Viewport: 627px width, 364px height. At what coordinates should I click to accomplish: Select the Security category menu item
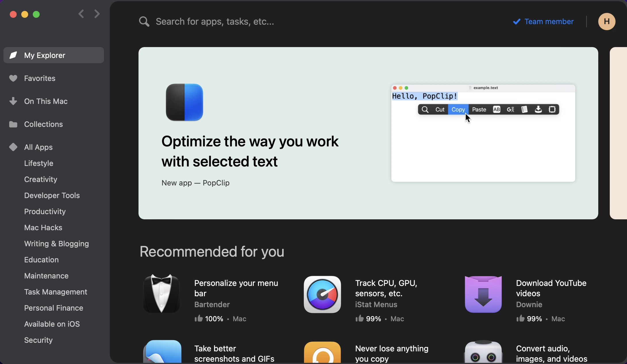point(38,340)
